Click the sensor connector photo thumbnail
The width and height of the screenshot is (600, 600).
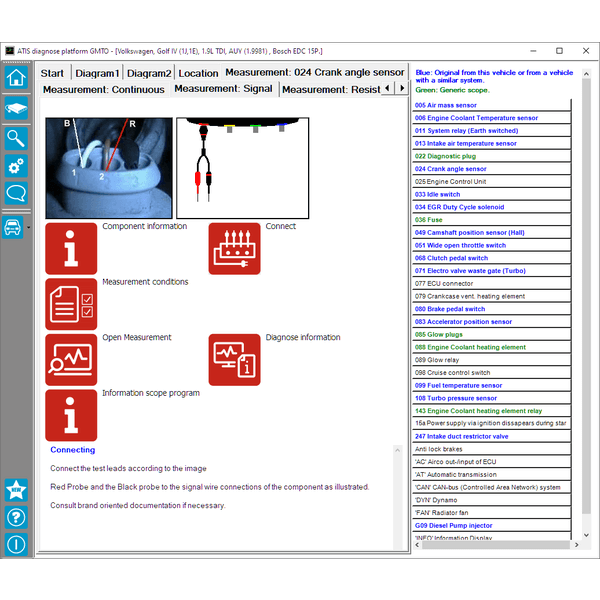[109, 168]
